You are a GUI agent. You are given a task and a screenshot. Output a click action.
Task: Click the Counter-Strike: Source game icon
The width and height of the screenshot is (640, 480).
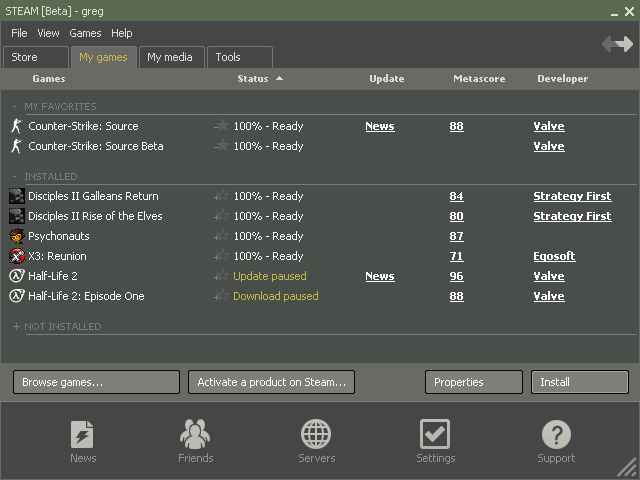click(x=16, y=126)
